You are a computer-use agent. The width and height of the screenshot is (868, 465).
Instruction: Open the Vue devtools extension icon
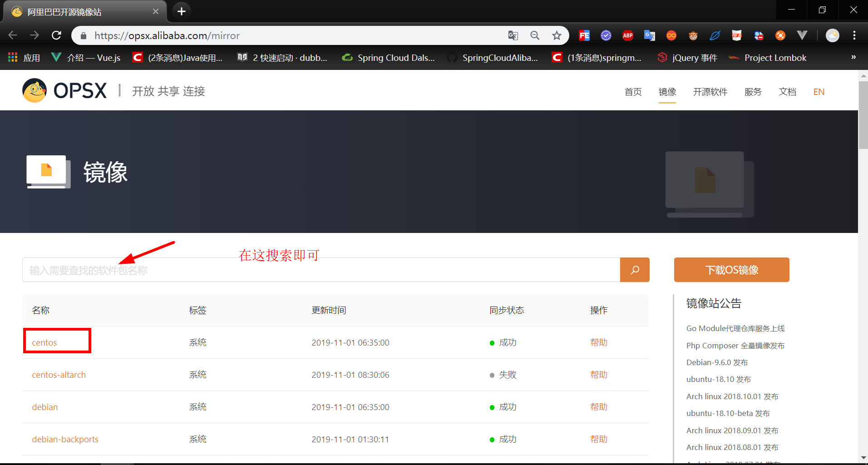[x=802, y=35]
